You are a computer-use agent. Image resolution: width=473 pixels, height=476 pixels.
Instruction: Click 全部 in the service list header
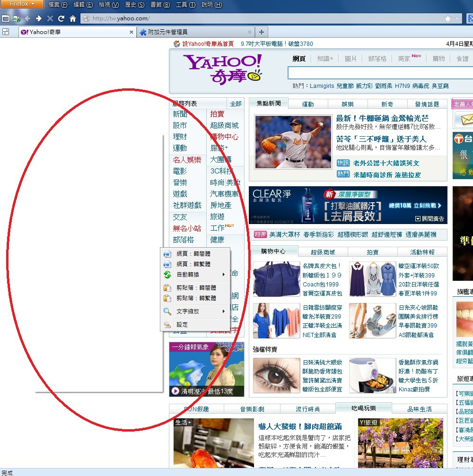236,104
